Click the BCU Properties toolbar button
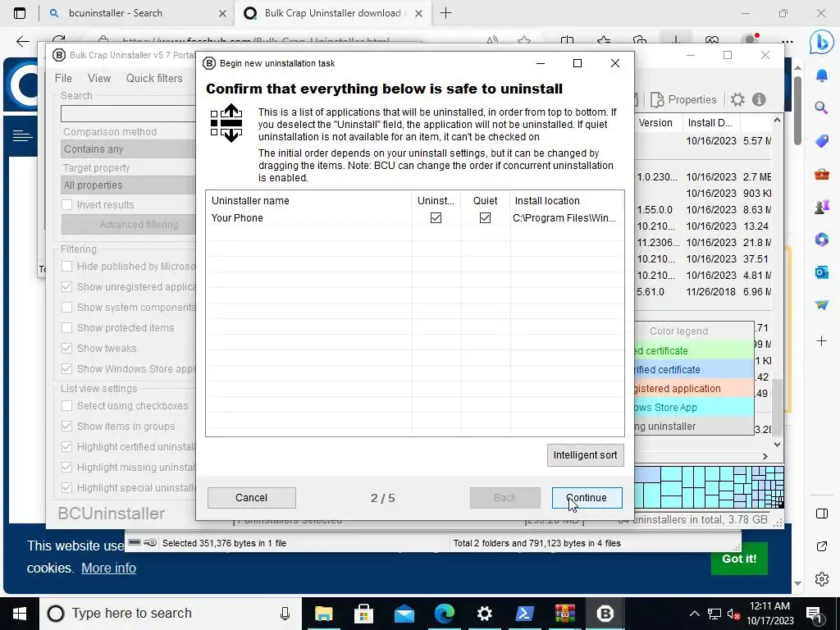Image resolution: width=840 pixels, height=630 pixels. pos(683,99)
